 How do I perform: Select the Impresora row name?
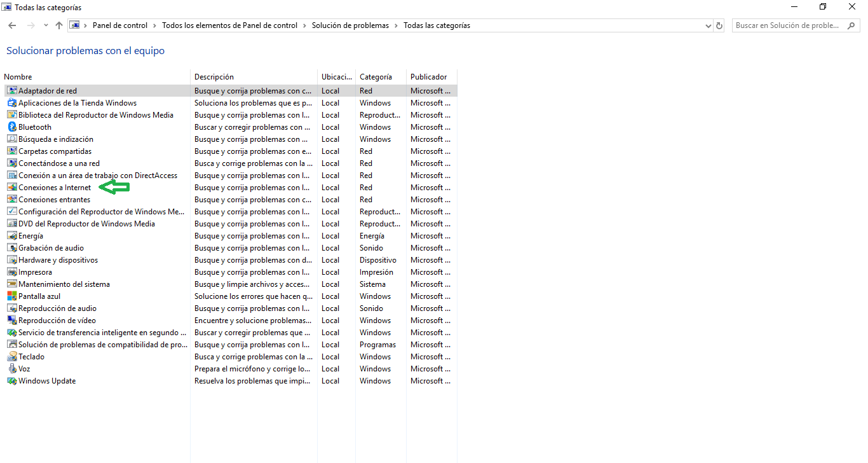point(36,272)
